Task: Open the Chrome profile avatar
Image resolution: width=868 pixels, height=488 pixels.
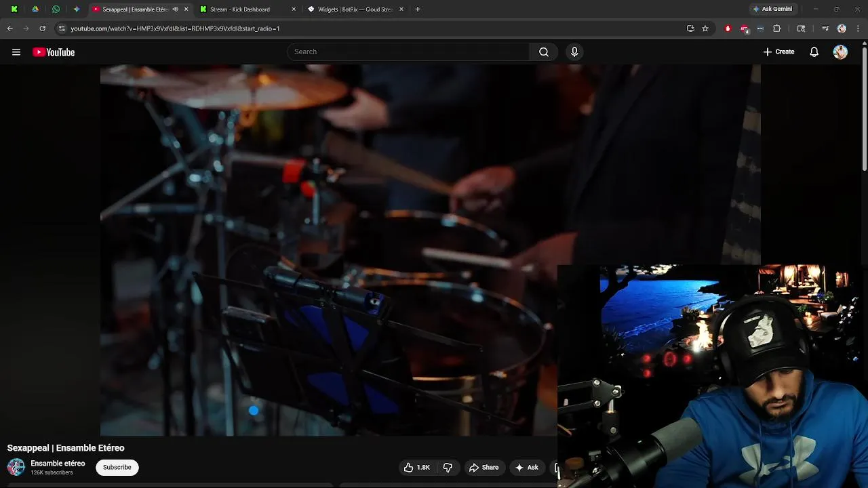Action: pyautogui.click(x=842, y=28)
